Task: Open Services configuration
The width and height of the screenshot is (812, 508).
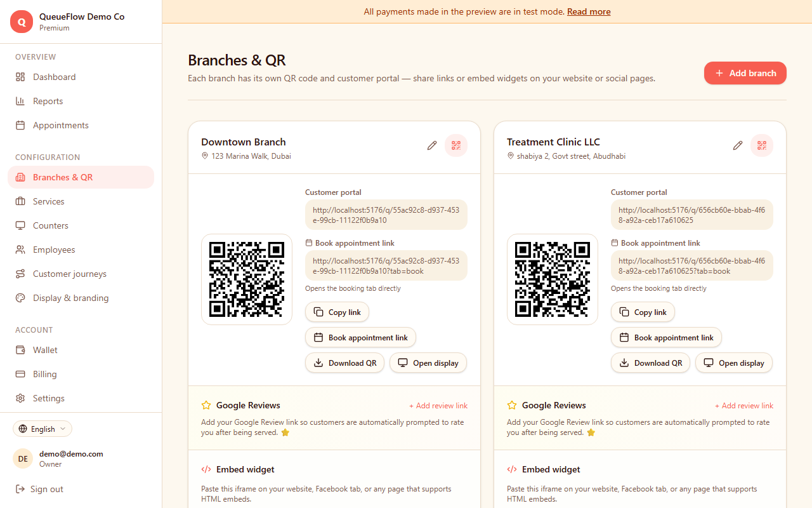Action: point(81,201)
